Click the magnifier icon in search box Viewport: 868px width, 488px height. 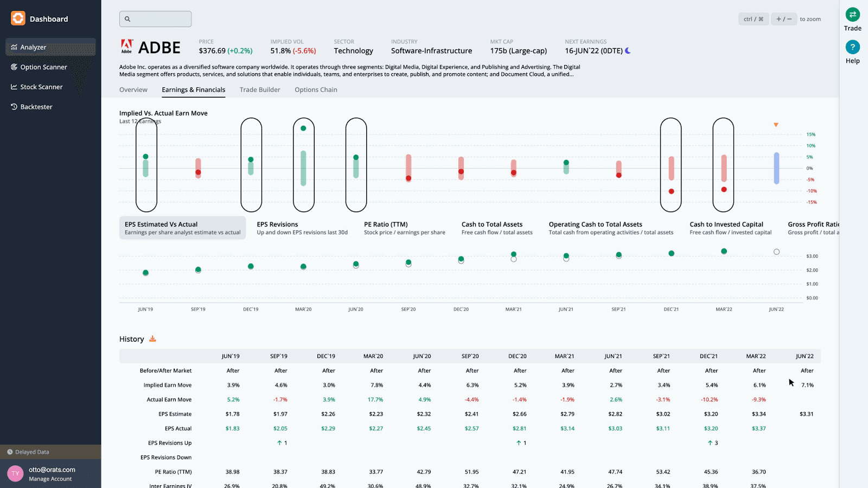pos(127,19)
